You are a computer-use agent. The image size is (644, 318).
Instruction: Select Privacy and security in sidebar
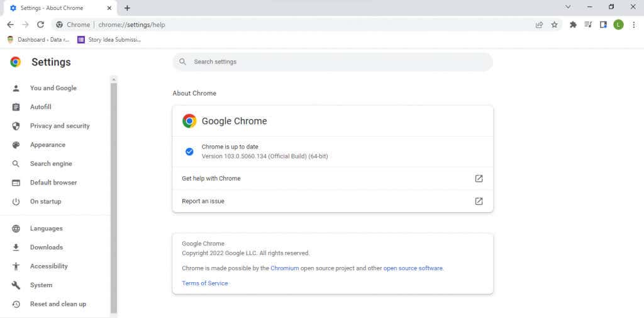click(x=60, y=126)
